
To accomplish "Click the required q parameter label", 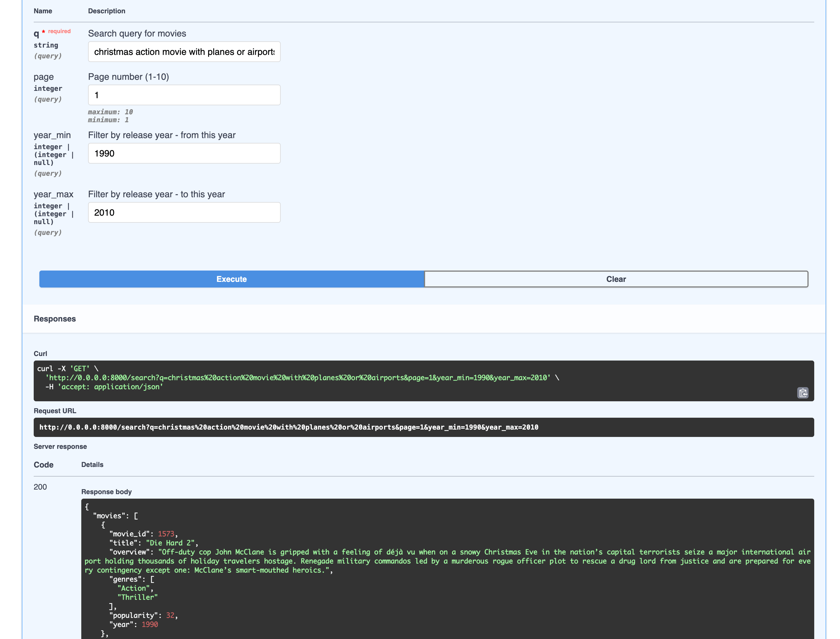I will click(36, 34).
